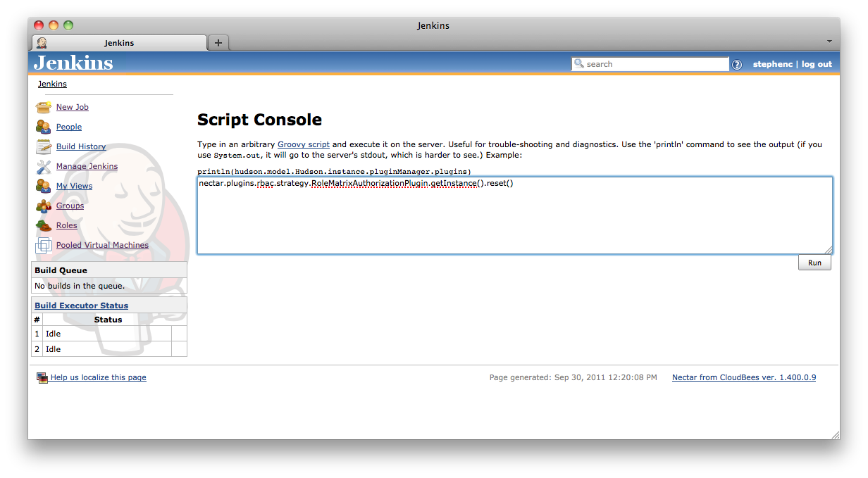Image resolution: width=868 pixels, height=478 pixels.
Task: Click the My Views icon
Action: tap(44, 186)
